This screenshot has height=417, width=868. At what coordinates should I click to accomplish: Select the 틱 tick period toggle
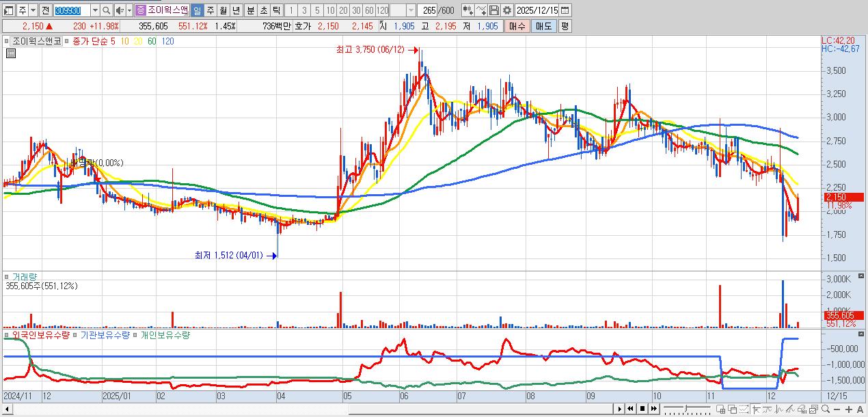point(276,10)
